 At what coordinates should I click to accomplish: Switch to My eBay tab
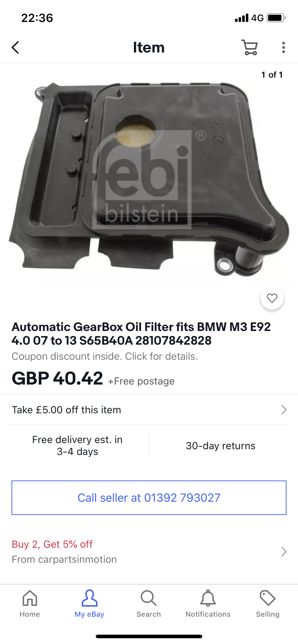click(x=89, y=598)
